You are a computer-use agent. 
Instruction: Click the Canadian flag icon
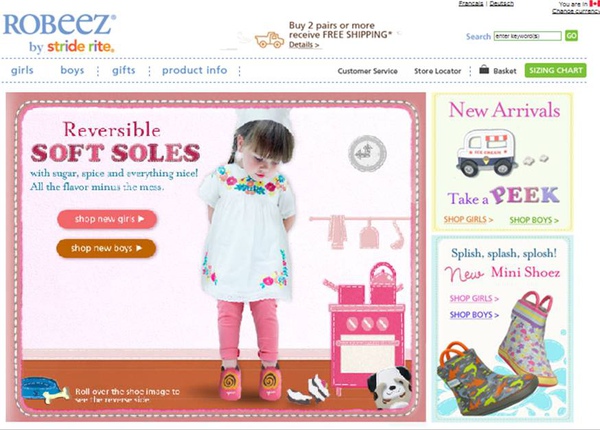coord(595,3)
